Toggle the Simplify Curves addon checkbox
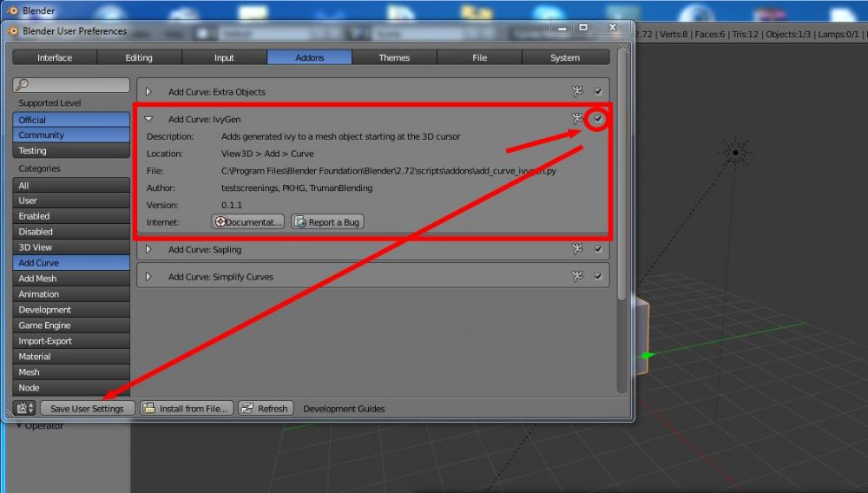Viewport: 868px width, 493px height. (x=598, y=276)
